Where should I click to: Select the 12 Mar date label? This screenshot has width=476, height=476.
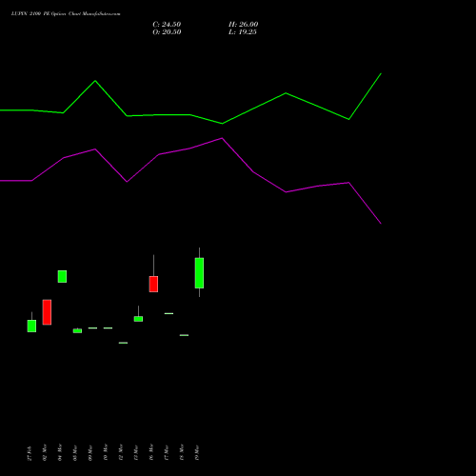pyautogui.click(x=121, y=452)
